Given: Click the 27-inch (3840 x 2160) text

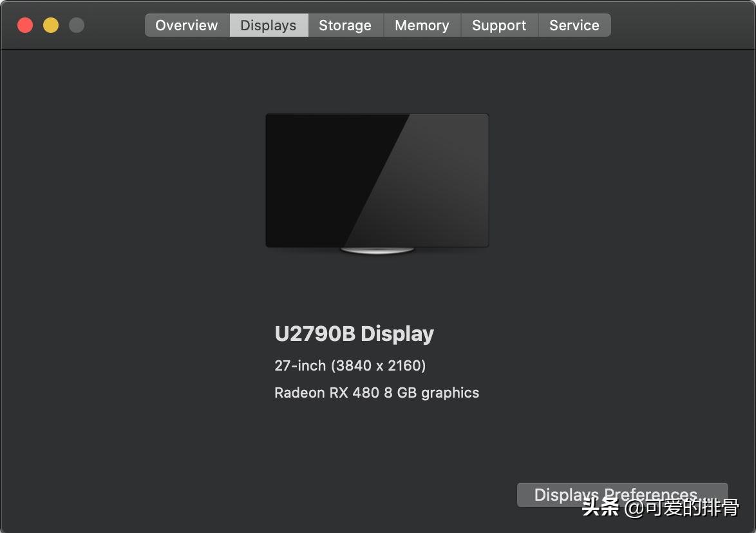Looking at the screenshot, I should click(350, 365).
